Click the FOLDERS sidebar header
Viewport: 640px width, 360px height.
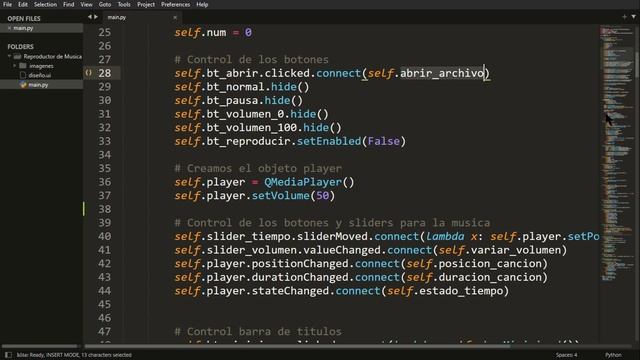point(20,47)
